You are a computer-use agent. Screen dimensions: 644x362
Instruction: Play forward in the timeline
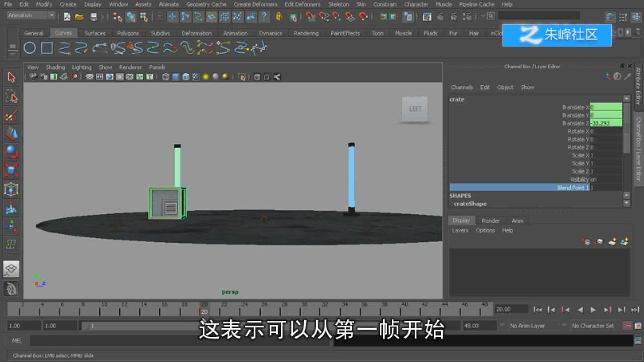[x=593, y=310]
